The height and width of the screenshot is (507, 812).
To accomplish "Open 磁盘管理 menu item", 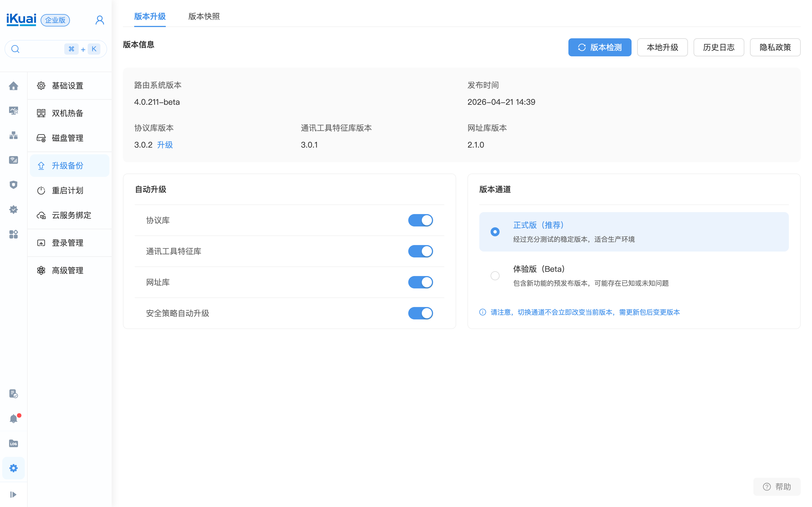I will tap(67, 138).
